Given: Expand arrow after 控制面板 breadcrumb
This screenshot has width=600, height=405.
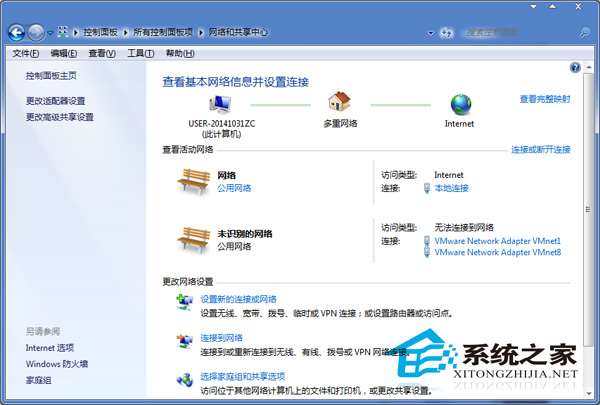Looking at the screenshot, I should coord(125,33).
